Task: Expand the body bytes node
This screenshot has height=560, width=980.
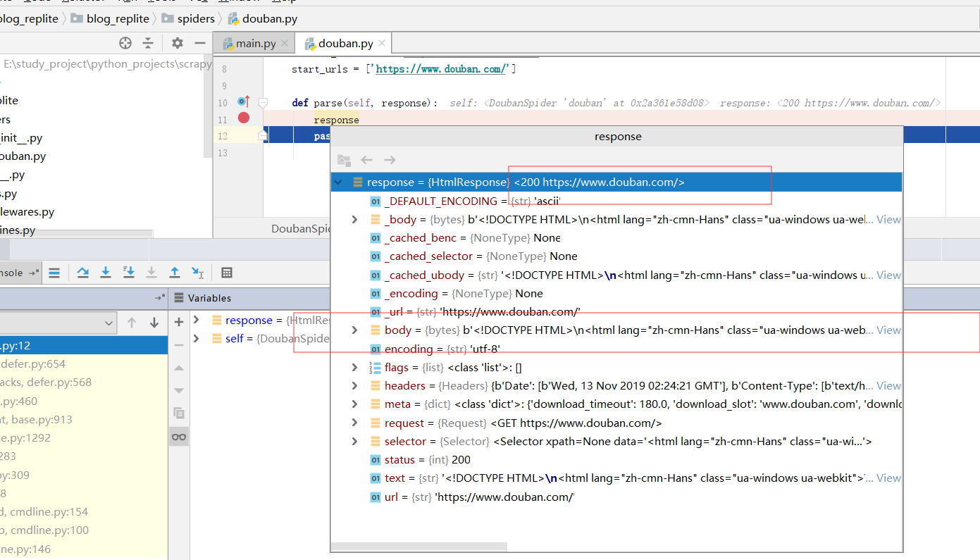Action: [355, 330]
